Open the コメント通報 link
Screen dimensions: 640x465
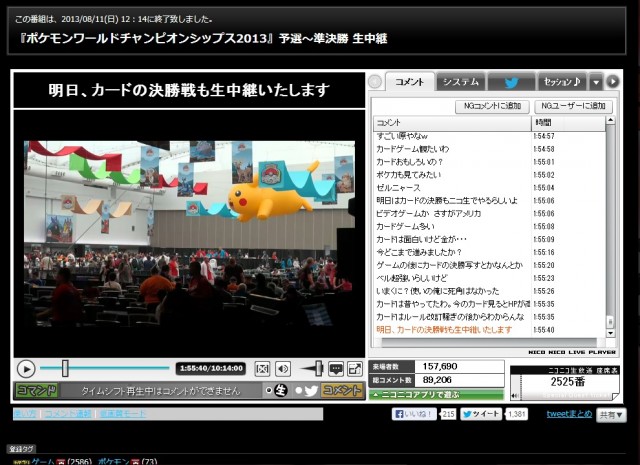click(x=68, y=414)
